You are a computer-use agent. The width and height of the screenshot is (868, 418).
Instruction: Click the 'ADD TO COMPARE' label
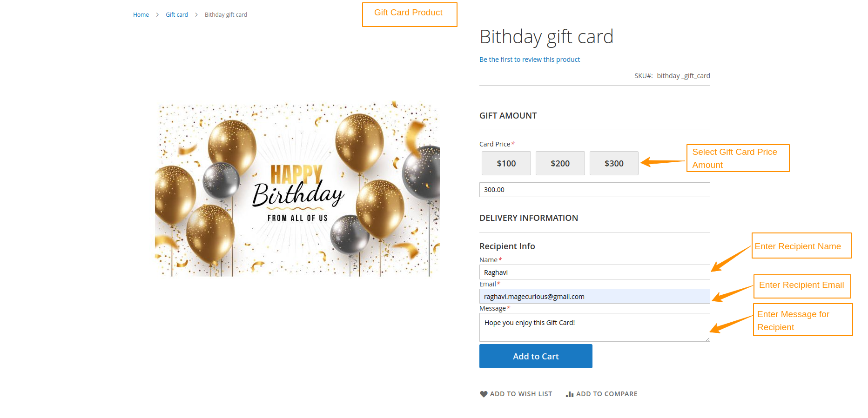pos(606,394)
